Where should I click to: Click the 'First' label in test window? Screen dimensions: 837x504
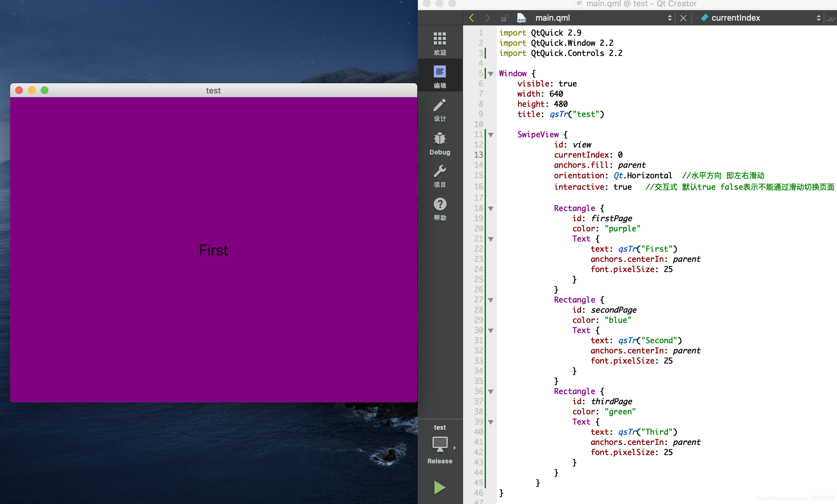point(213,250)
